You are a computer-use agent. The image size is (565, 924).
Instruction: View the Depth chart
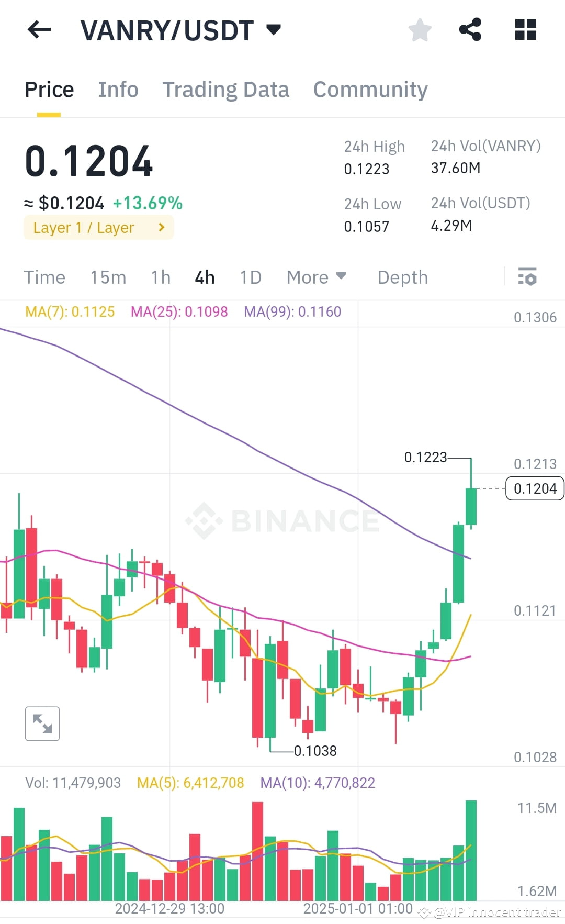pyautogui.click(x=402, y=277)
